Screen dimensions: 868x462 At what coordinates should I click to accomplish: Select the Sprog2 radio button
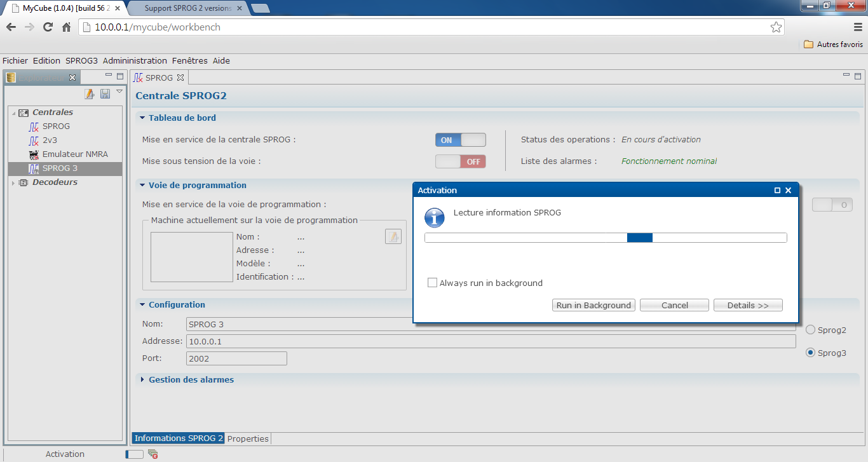810,330
